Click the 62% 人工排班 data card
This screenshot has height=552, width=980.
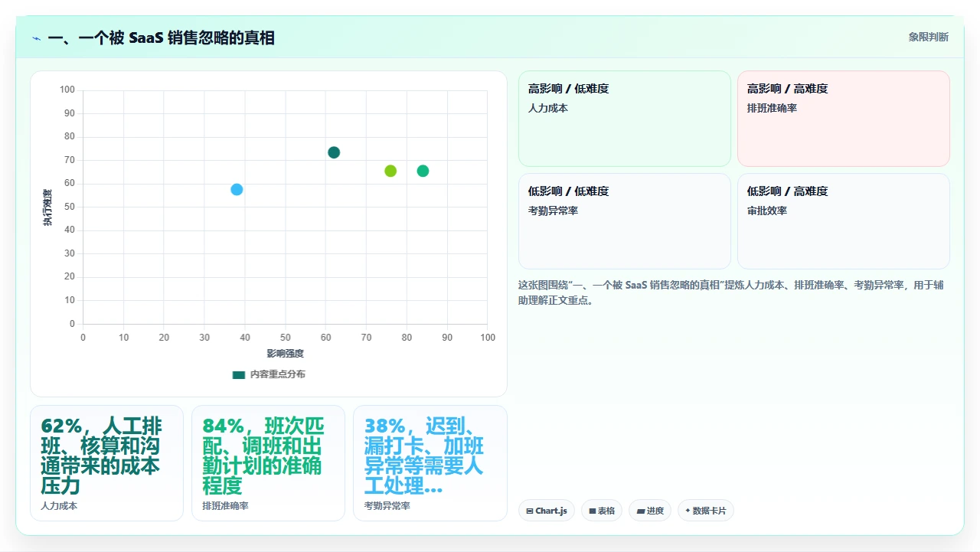(106, 463)
